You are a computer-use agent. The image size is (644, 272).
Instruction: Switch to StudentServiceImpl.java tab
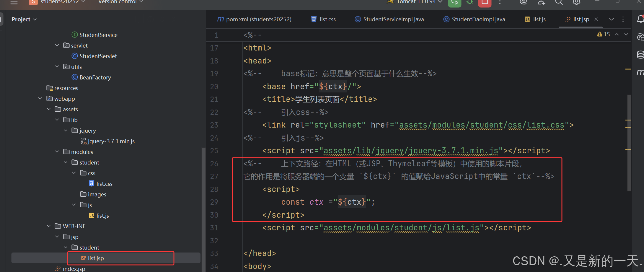(x=389, y=19)
